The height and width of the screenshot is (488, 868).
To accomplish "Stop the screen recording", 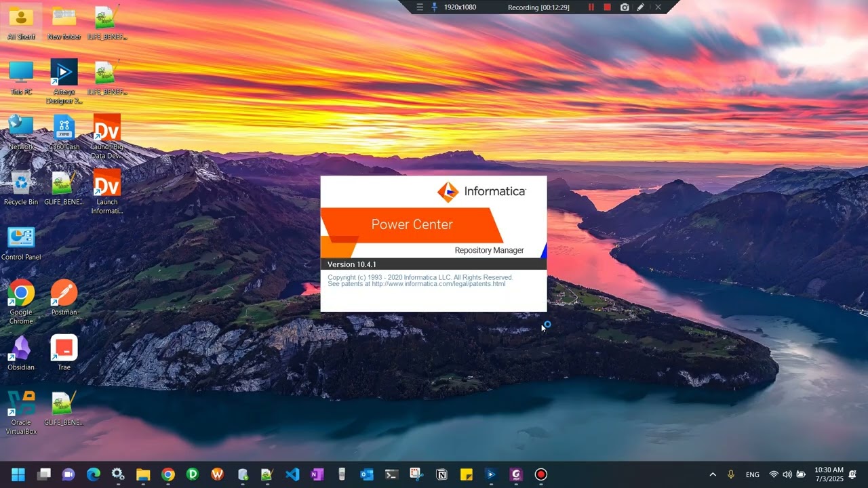I will [607, 7].
